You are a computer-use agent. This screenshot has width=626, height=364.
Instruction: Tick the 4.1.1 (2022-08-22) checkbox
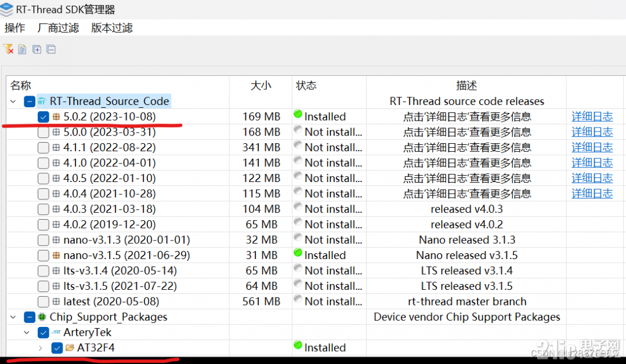click(43, 148)
